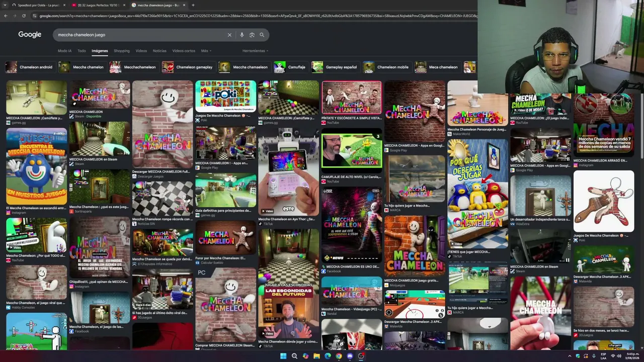The image size is (644, 362).
Task: Show hidden system tray icons
Action: tap(570, 356)
